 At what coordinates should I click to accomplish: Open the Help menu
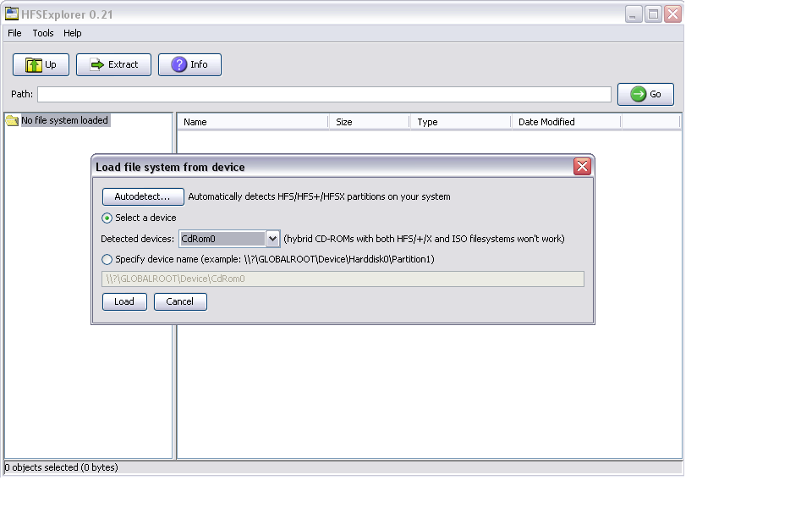[x=73, y=33]
